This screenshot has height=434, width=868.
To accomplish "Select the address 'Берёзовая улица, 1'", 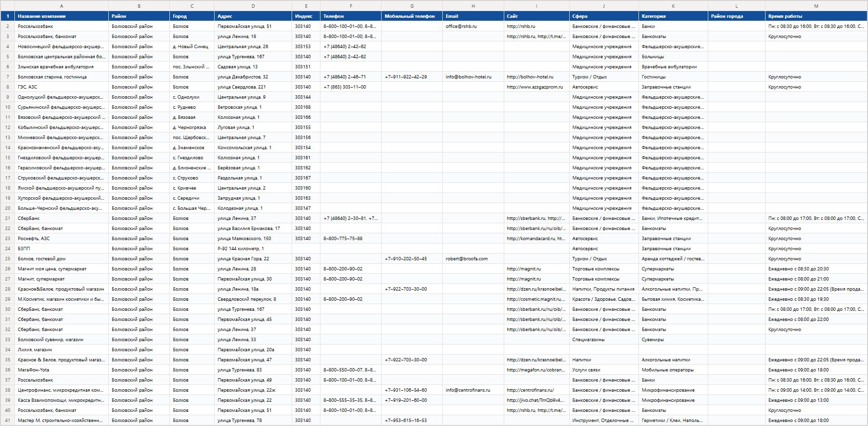I will 253,168.
